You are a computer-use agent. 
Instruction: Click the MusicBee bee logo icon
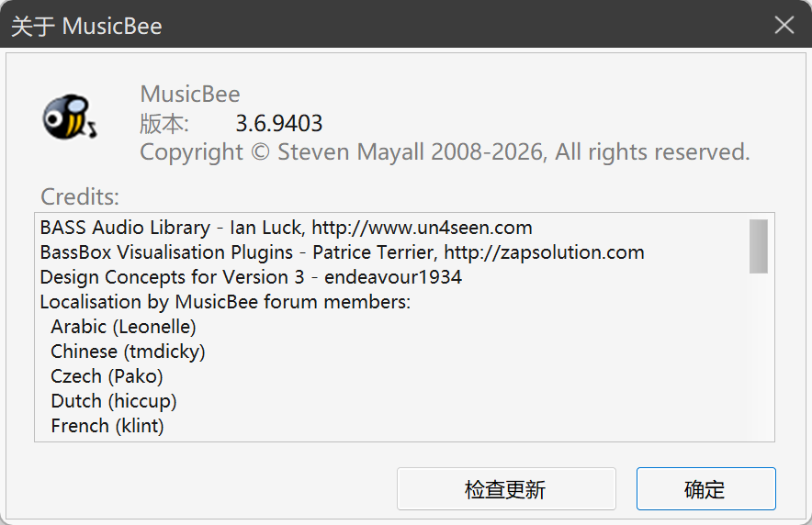70,117
